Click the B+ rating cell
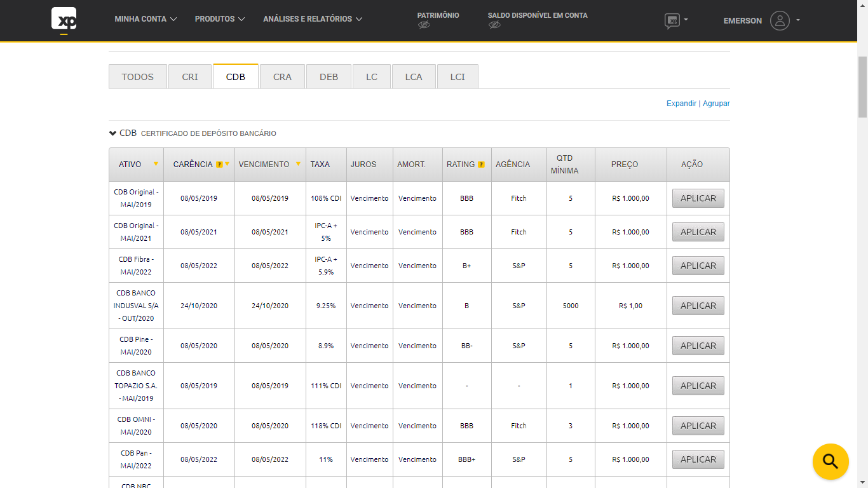868x488 pixels. tap(467, 266)
